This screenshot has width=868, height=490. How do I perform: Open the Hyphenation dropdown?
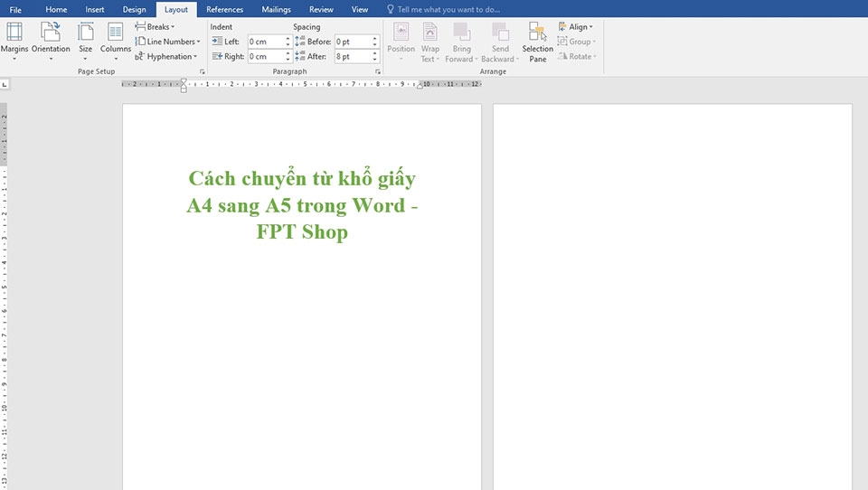(x=166, y=56)
